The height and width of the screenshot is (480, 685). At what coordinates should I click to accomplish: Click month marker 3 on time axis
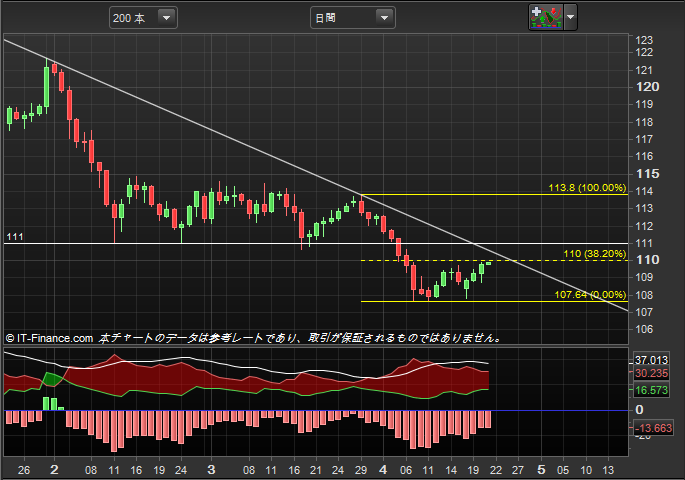[x=211, y=470]
